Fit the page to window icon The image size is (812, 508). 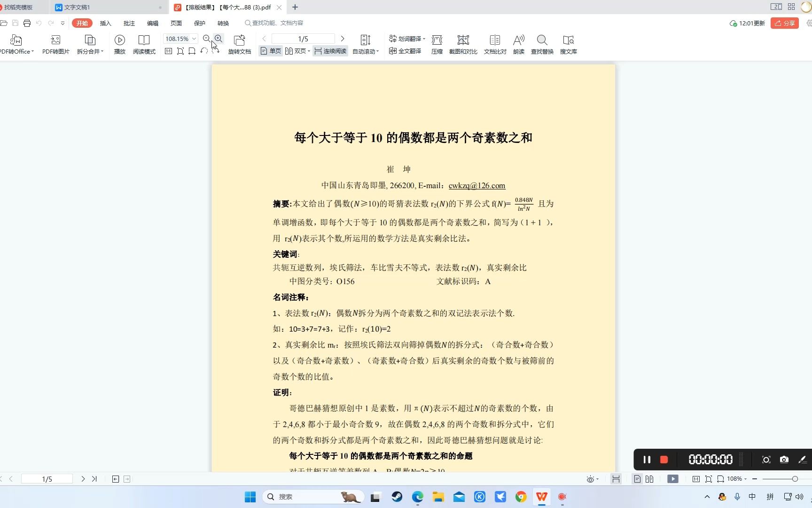pos(180,51)
